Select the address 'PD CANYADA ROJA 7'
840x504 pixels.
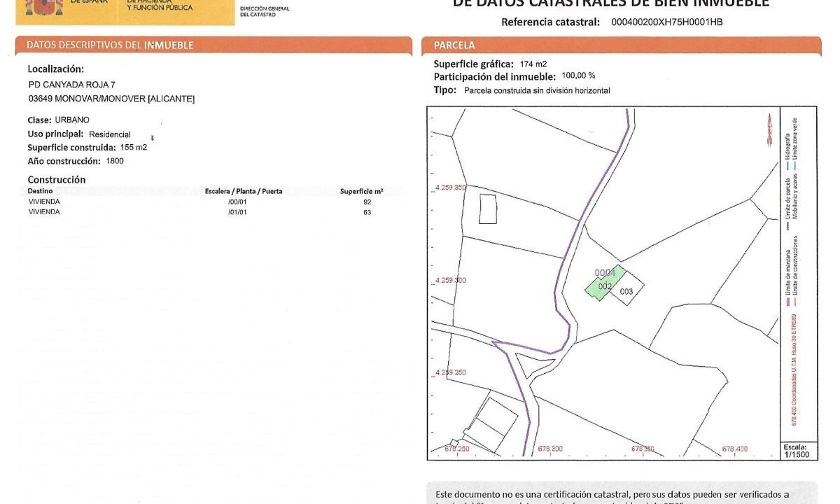72,85
